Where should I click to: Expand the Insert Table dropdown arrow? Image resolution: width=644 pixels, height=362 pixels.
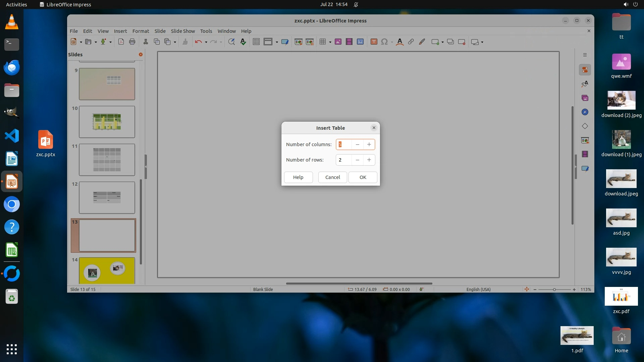[330, 42]
